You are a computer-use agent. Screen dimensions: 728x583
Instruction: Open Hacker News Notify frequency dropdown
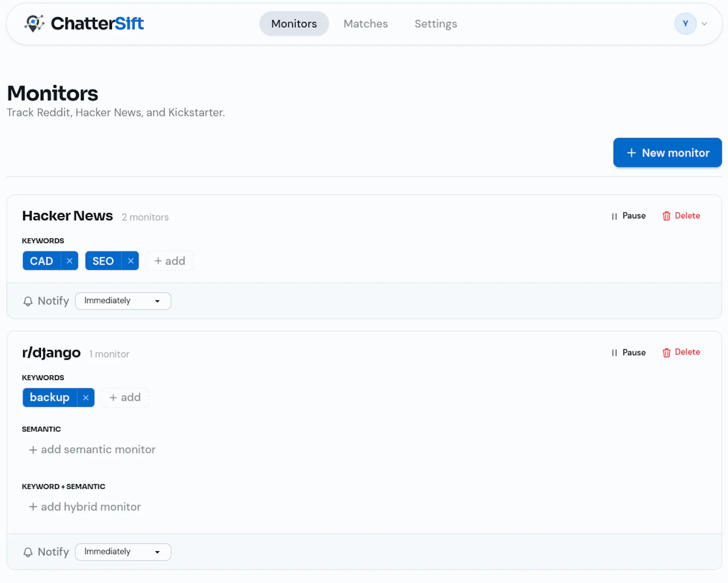(123, 301)
